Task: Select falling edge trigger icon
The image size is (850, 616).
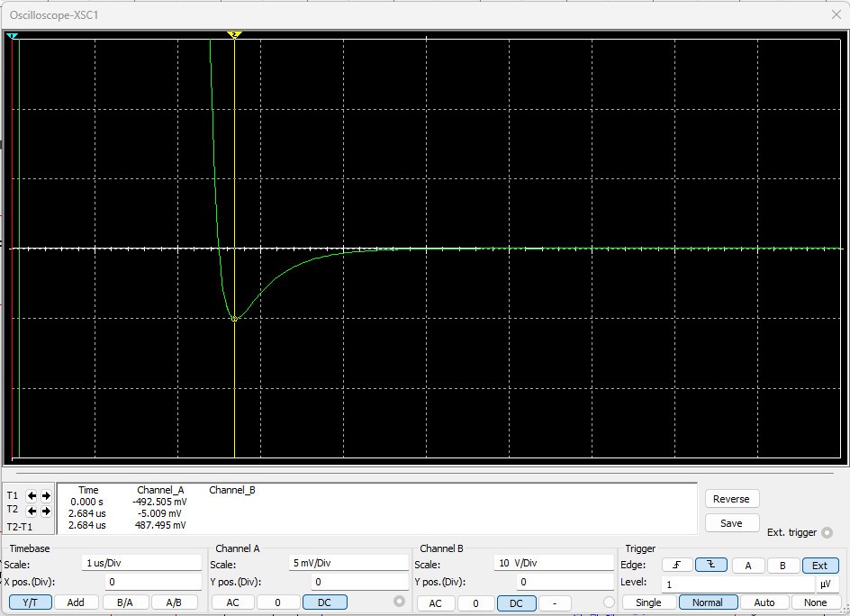Action: click(x=710, y=565)
